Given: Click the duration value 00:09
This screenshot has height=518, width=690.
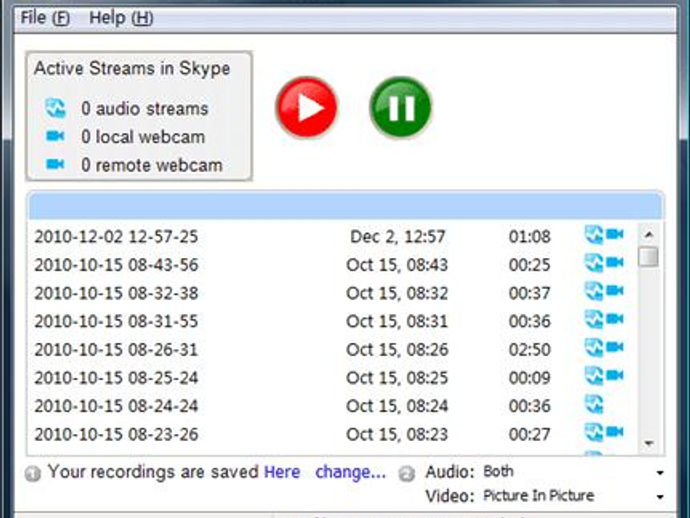Looking at the screenshot, I should pos(529,378).
